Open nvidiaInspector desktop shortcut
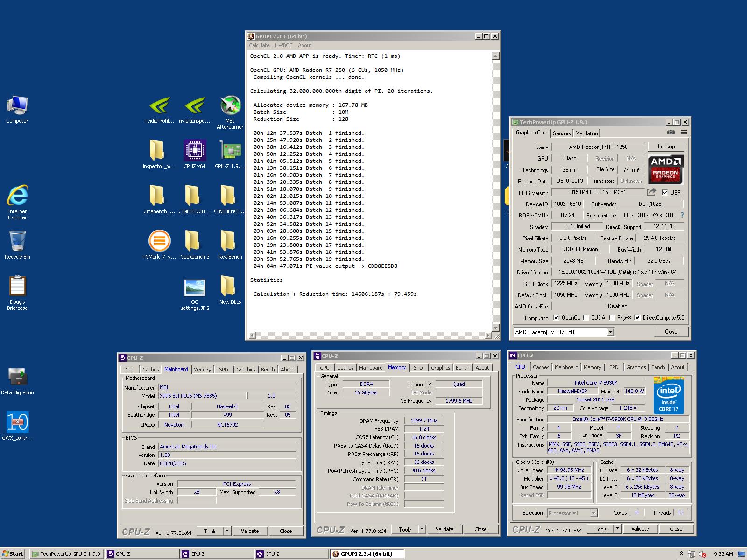 pyautogui.click(x=195, y=110)
